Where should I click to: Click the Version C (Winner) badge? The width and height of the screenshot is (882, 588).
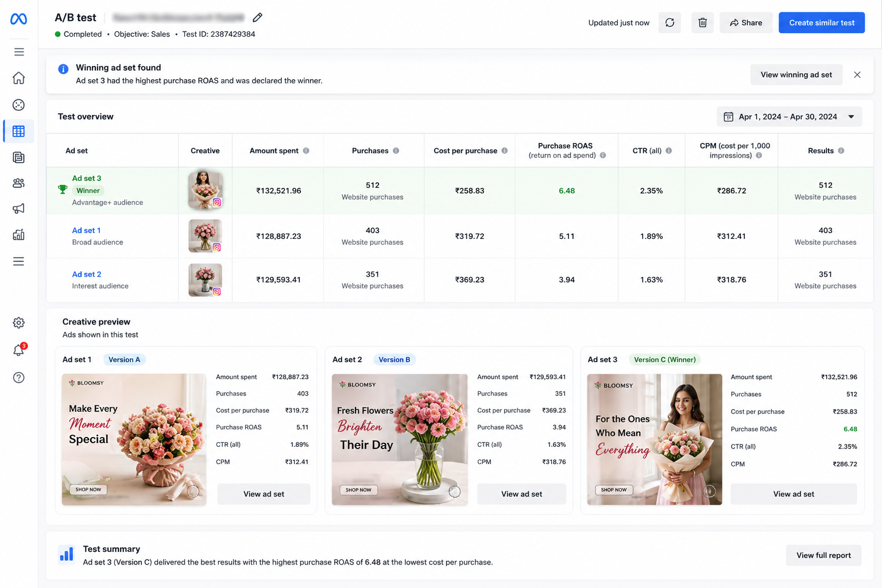(665, 359)
